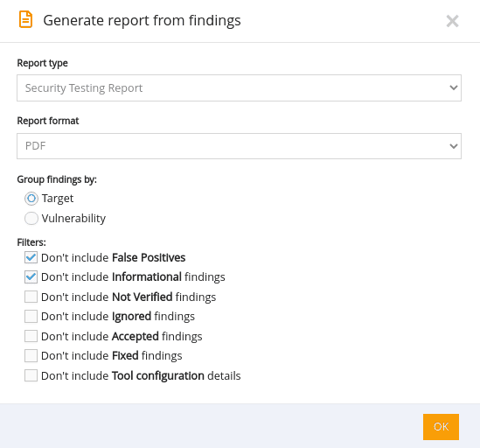Click the 'Report format' label

[x=48, y=121]
